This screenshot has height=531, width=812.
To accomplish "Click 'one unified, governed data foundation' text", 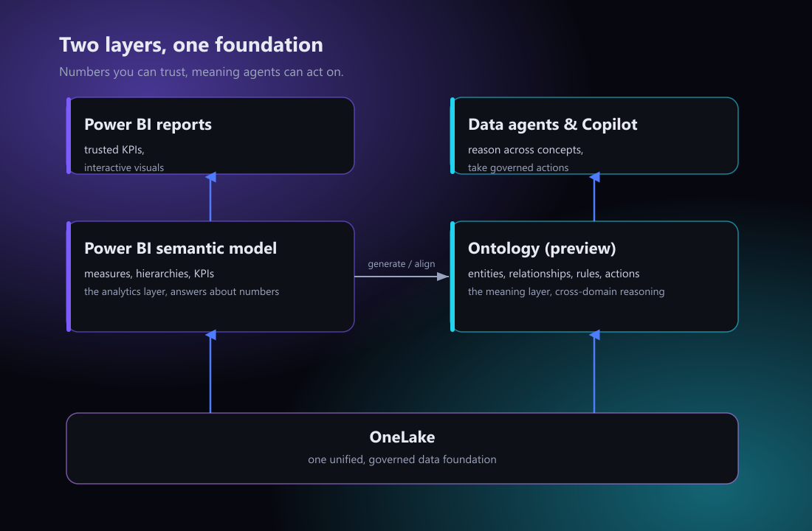I will [x=402, y=459].
